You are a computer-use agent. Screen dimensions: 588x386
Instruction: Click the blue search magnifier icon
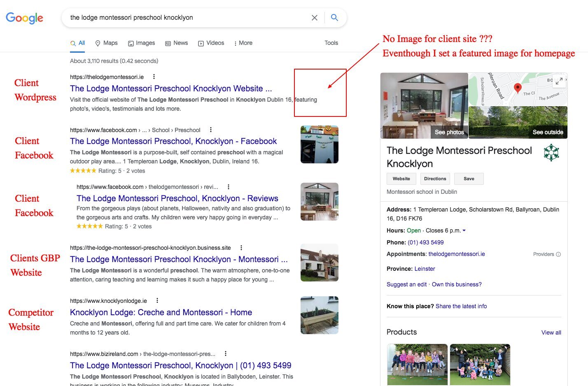tap(334, 18)
